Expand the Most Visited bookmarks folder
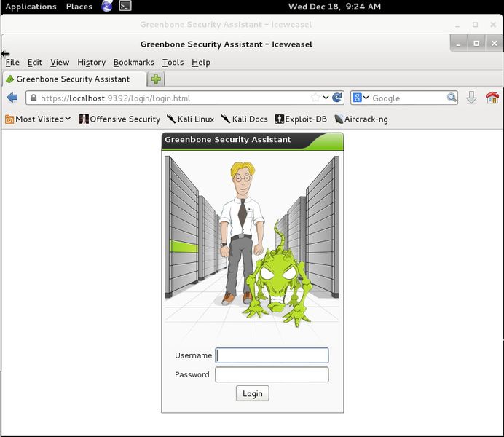 38,119
